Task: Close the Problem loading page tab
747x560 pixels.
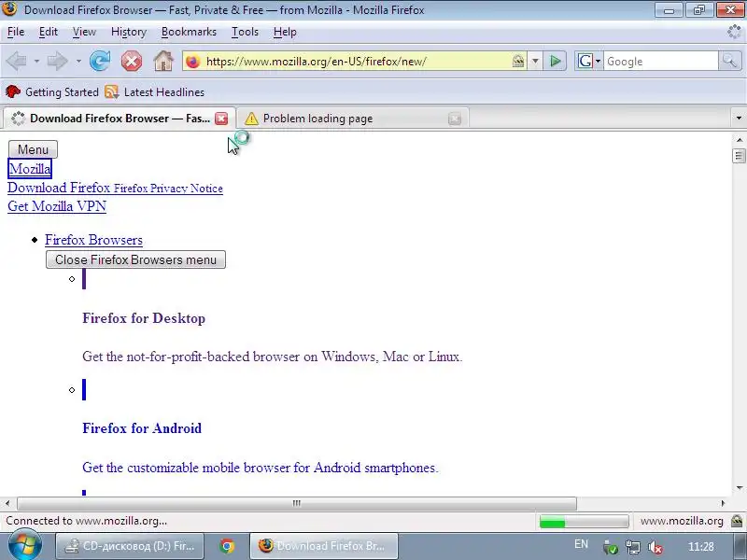Action: [455, 119]
